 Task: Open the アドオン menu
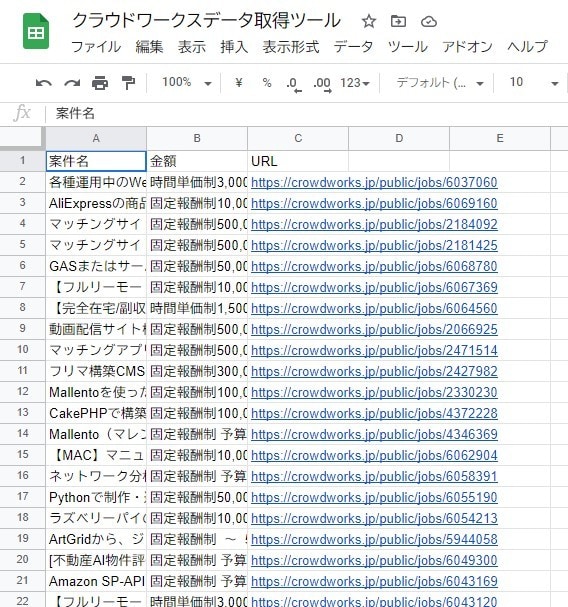(467, 47)
